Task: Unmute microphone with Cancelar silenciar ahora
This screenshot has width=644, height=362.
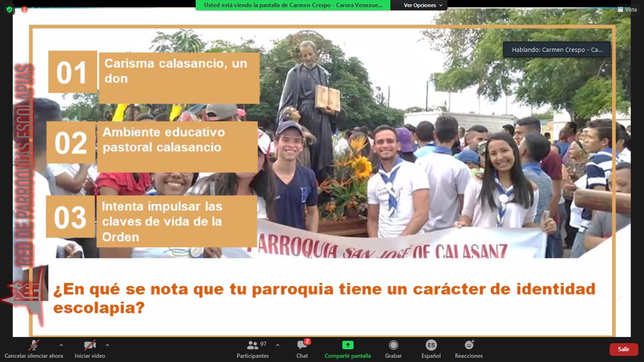Action: (x=34, y=345)
